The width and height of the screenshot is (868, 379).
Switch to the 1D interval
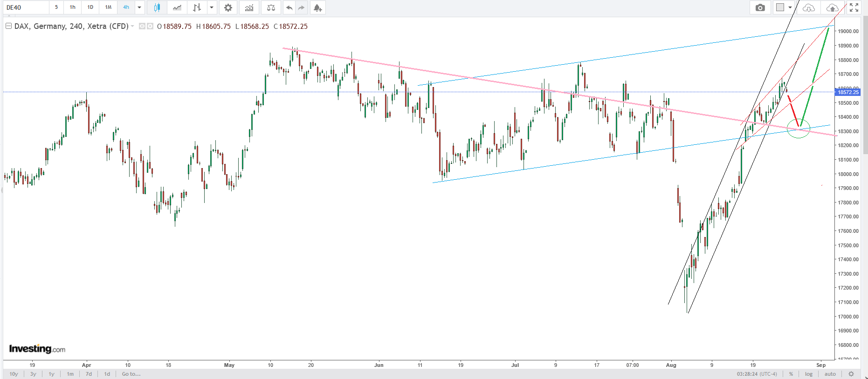(90, 7)
